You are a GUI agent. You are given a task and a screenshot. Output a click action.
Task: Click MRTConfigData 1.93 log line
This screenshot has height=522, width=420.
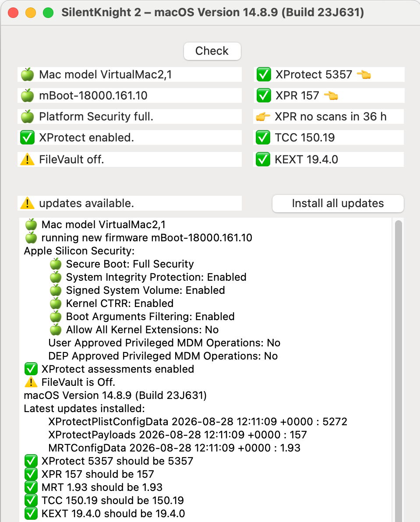click(174, 448)
